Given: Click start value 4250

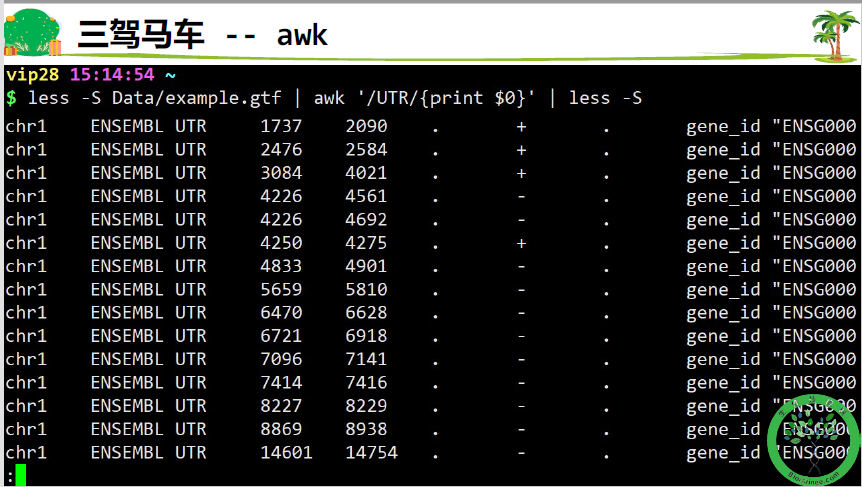Looking at the screenshot, I should pyautogui.click(x=281, y=242).
